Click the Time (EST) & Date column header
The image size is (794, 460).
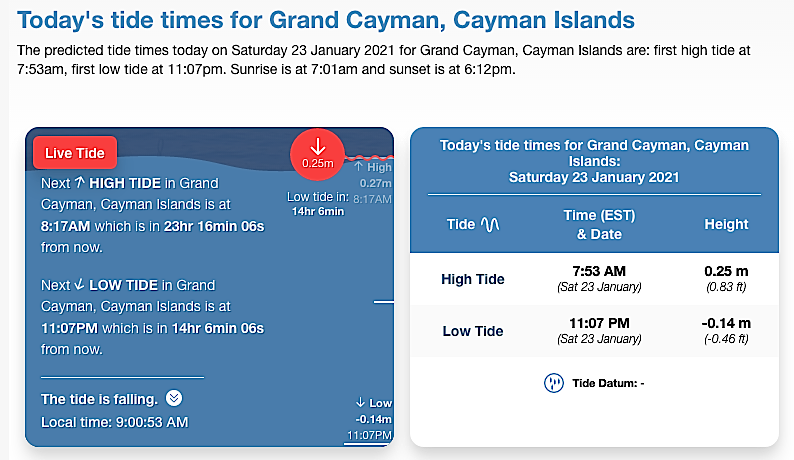pyautogui.click(x=599, y=224)
